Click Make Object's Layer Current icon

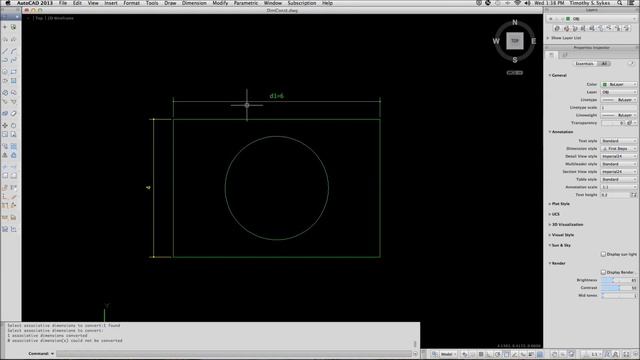tap(557, 28)
